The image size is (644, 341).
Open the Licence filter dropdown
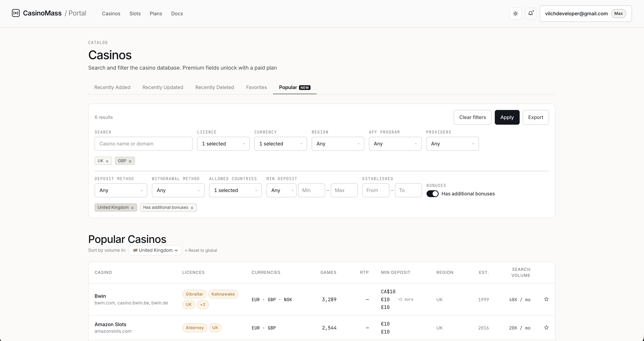[223, 144]
